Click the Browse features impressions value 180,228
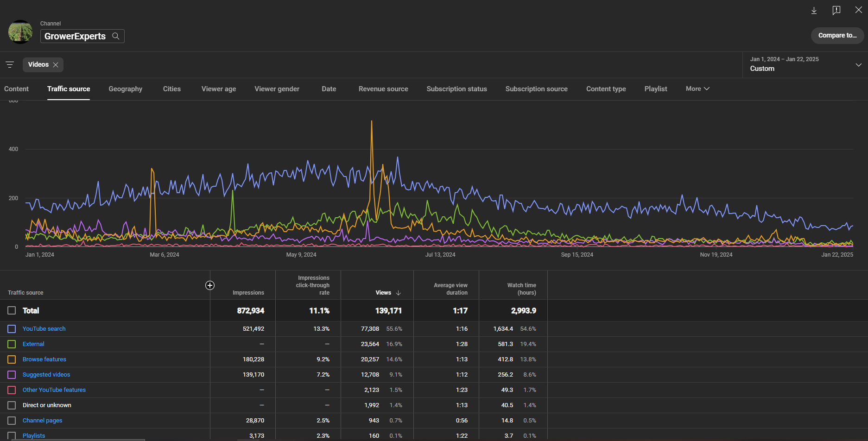Screen dimensions: 868x441 [253, 359]
